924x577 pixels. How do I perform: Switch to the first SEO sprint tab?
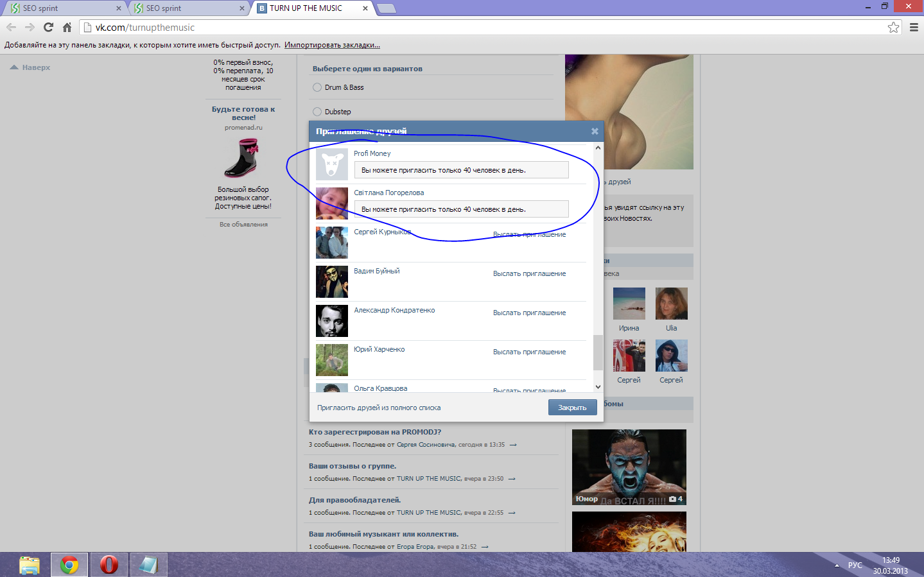coord(65,8)
